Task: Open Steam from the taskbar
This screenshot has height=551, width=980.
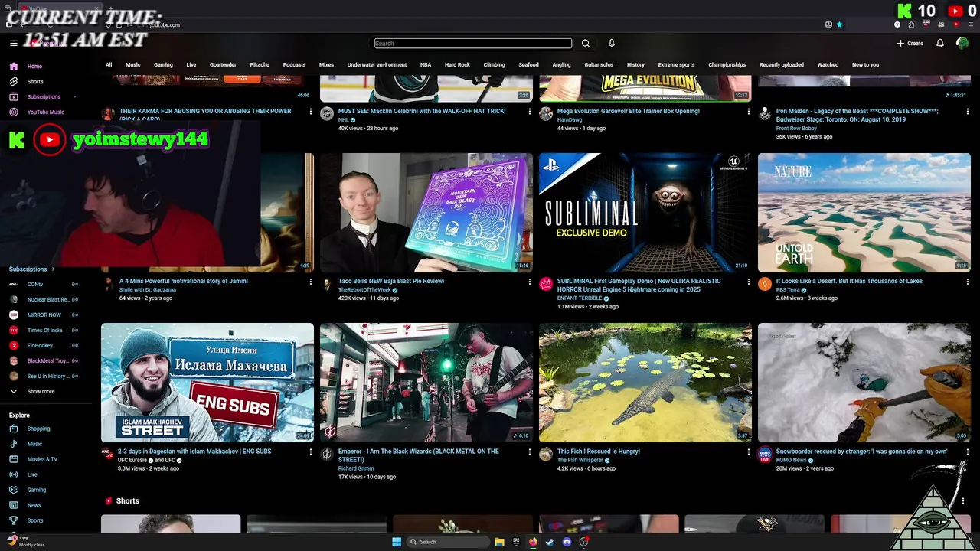Action: click(550, 542)
